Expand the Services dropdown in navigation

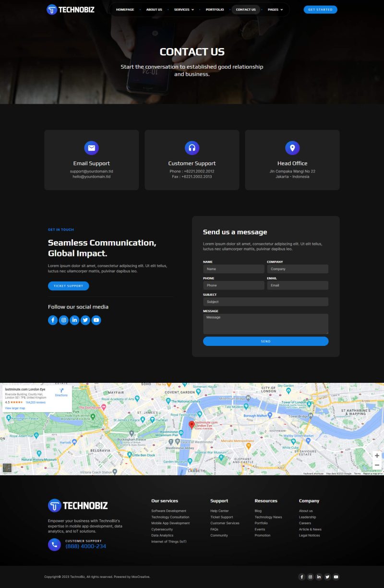(184, 10)
